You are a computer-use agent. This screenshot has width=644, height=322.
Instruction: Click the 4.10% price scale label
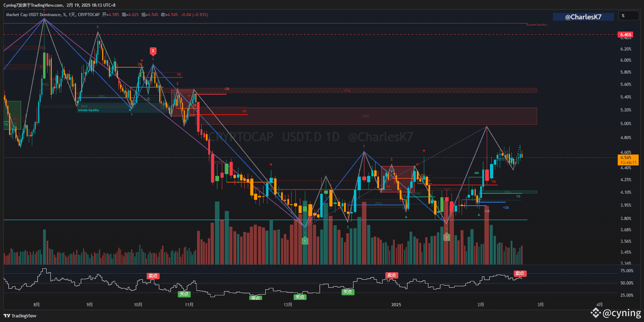626,192
